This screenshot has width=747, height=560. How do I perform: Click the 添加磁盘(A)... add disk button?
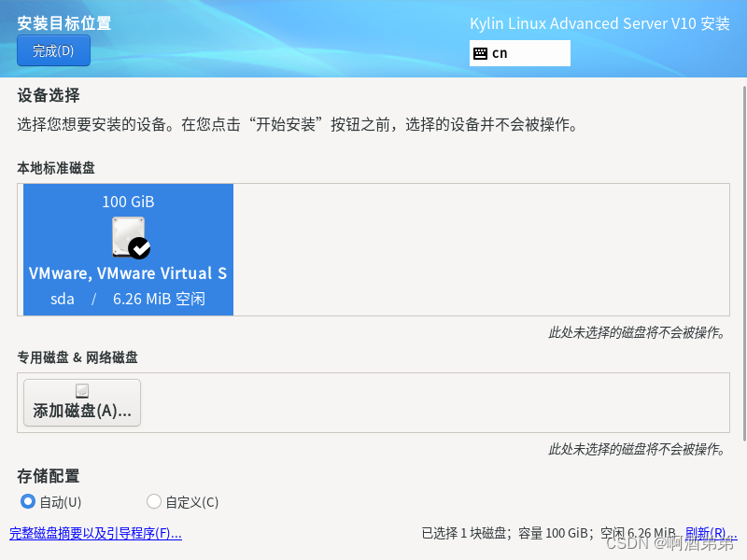click(x=82, y=402)
